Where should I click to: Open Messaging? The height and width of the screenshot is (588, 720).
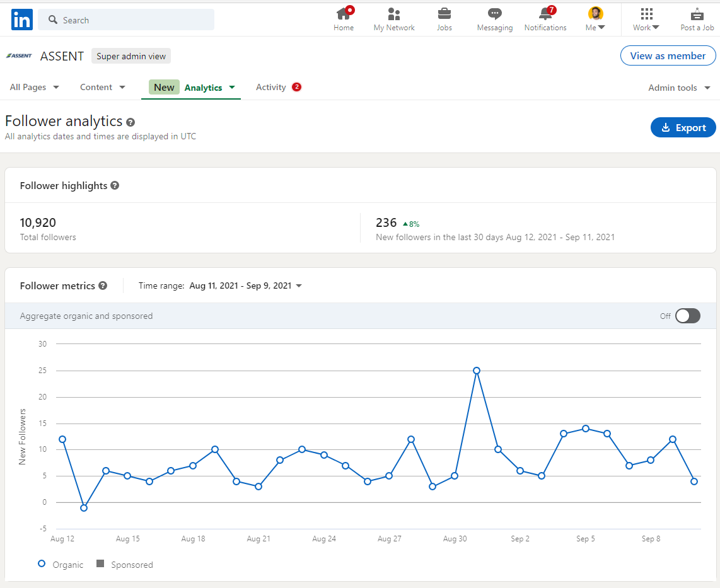click(494, 19)
